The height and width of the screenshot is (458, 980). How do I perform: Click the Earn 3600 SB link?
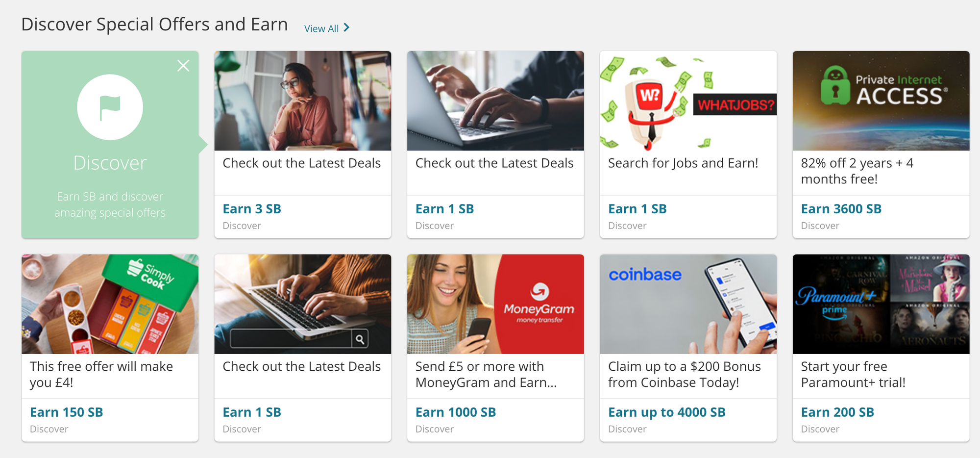click(x=841, y=208)
